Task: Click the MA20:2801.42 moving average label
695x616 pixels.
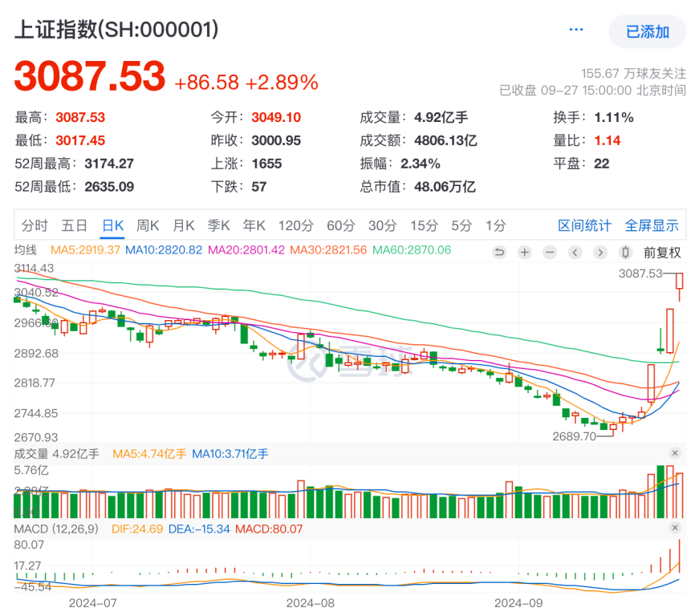Action: click(x=246, y=250)
